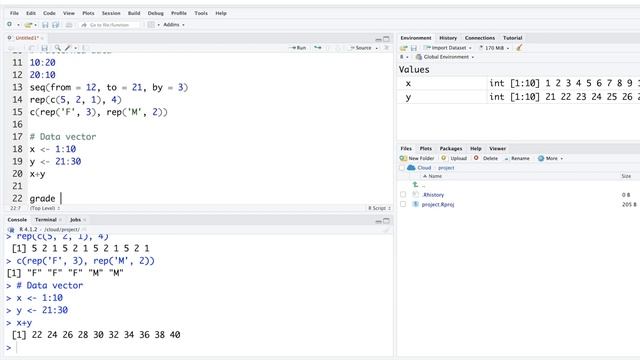This screenshot has height=360, width=640.
Task: Click the document outline icon in editor
Action: 386,48
